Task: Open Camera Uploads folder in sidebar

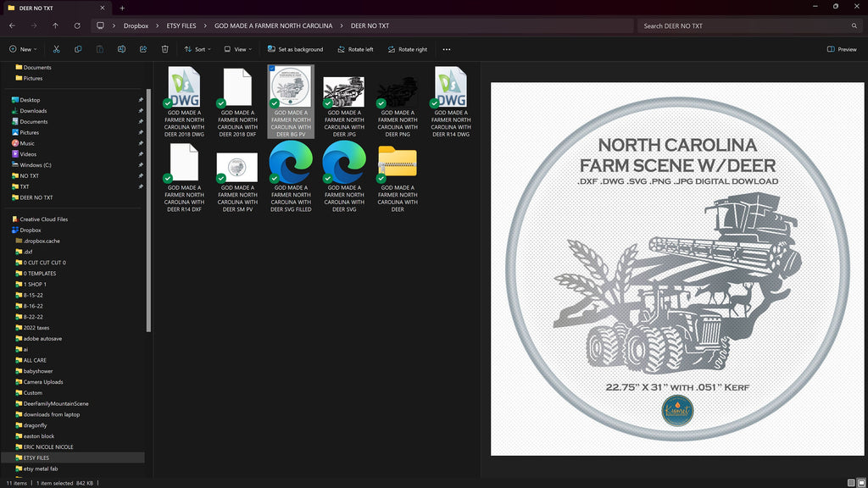Action: pos(43,382)
